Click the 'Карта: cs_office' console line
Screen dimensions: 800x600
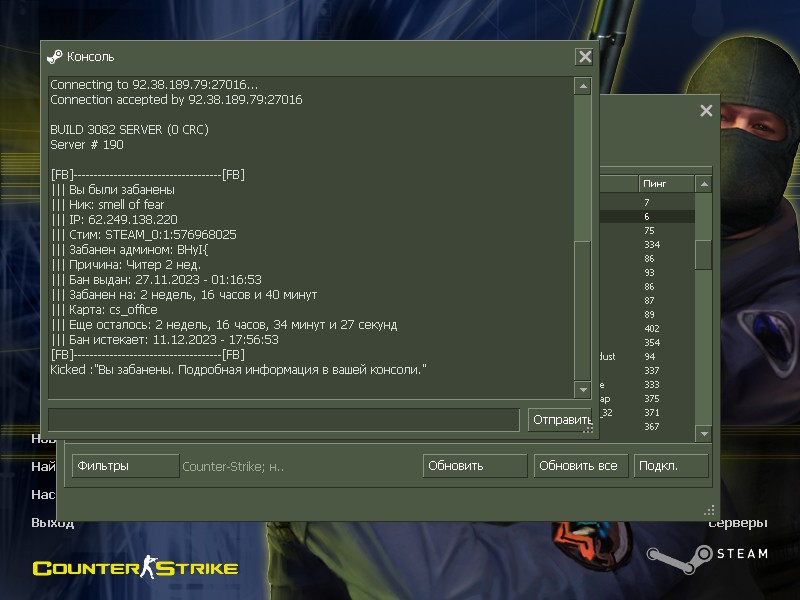tap(104, 310)
